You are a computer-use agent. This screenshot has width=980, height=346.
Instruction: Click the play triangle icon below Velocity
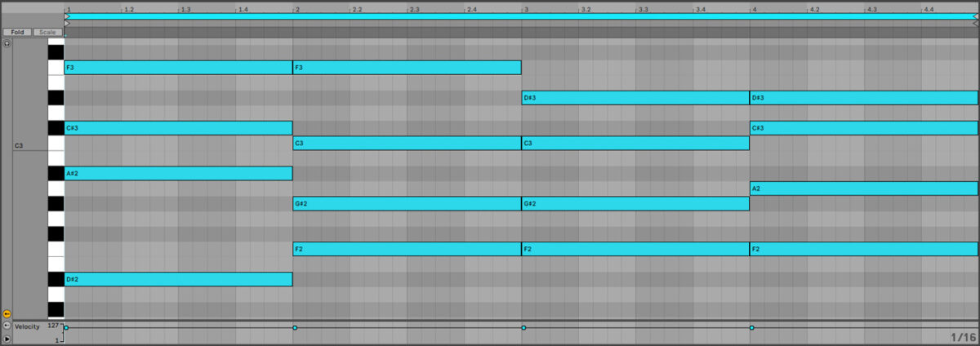point(7,338)
